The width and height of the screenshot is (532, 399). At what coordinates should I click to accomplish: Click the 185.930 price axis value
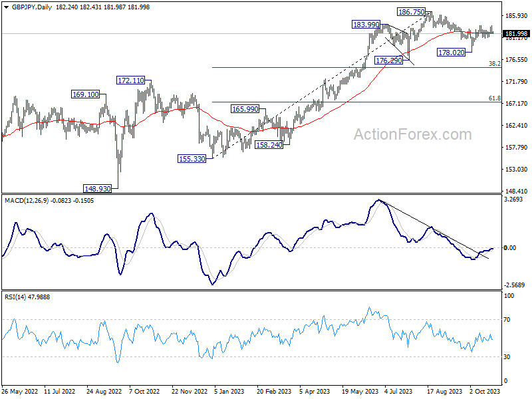point(517,15)
